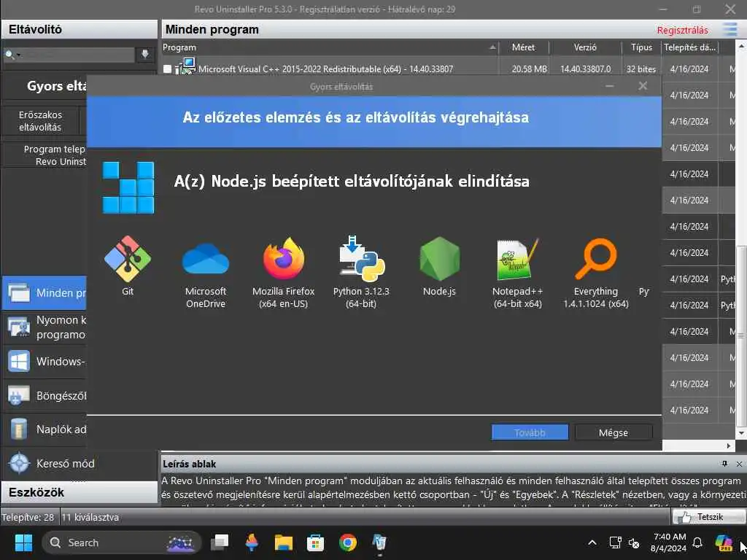Sort by the Telepítés dátuma column
This screenshot has height=560, width=747.
(x=690, y=47)
